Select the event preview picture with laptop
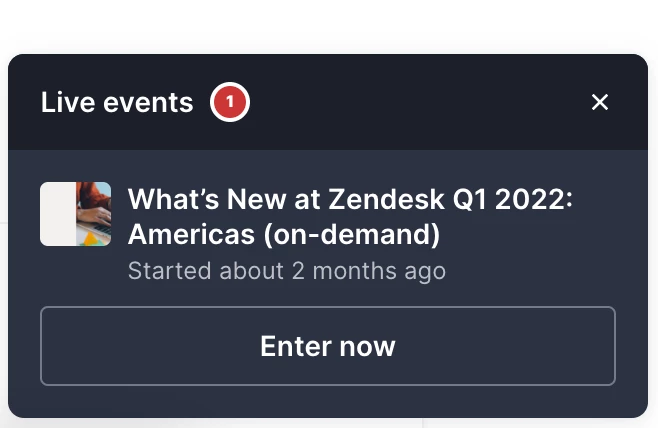The width and height of the screenshot is (658, 428). pyautogui.click(x=76, y=214)
